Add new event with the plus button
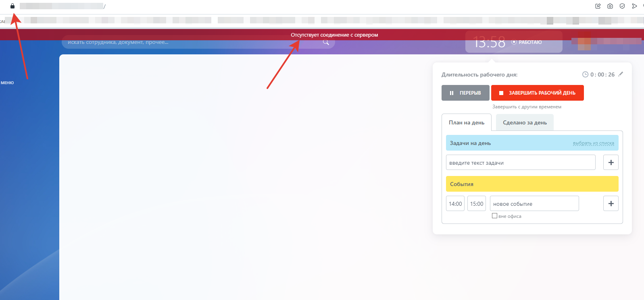Viewport: 644px width, 300px height. coord(611,204)
